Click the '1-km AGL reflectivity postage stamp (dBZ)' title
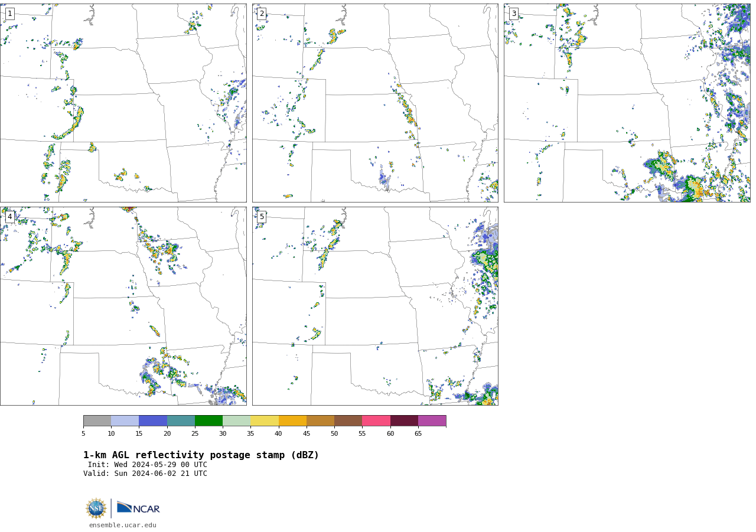Viewport: 756px width, 532px height. click(201, 455)
